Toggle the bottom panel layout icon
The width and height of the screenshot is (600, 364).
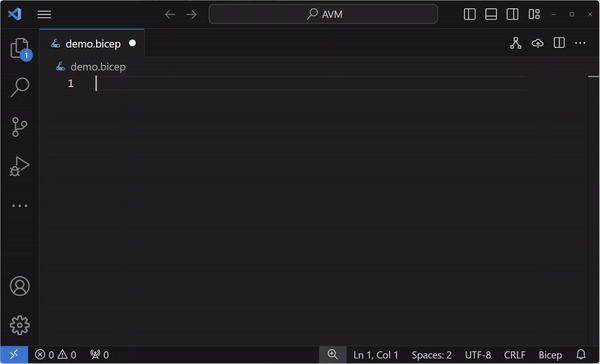(491, 14)
